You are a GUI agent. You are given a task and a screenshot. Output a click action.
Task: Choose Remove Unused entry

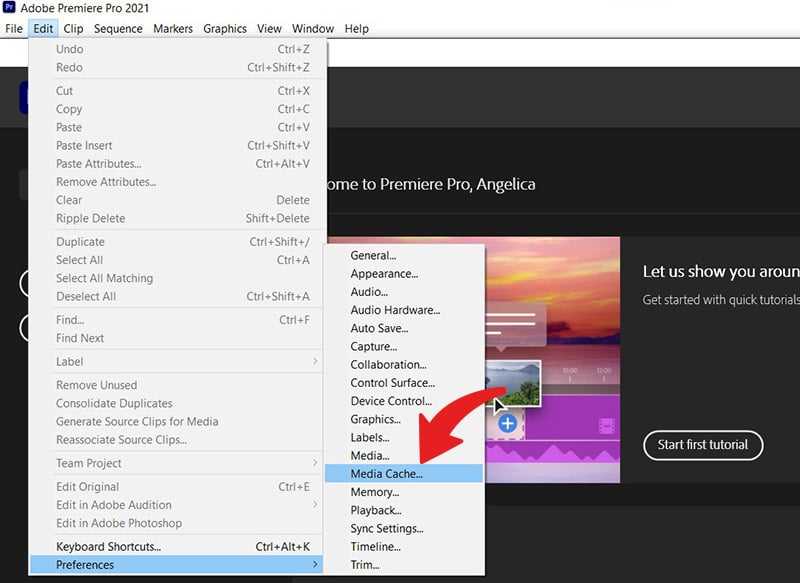[x=177, y=385]
